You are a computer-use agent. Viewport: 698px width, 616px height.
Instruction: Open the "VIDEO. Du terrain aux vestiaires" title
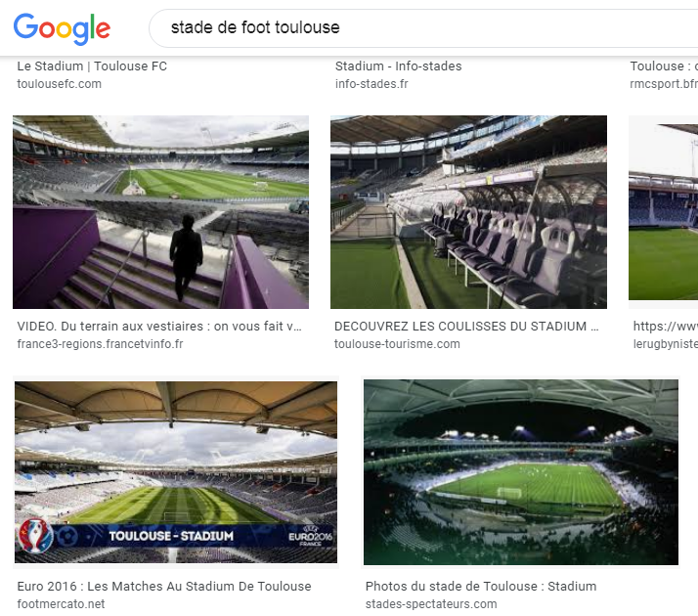[159, 327]
